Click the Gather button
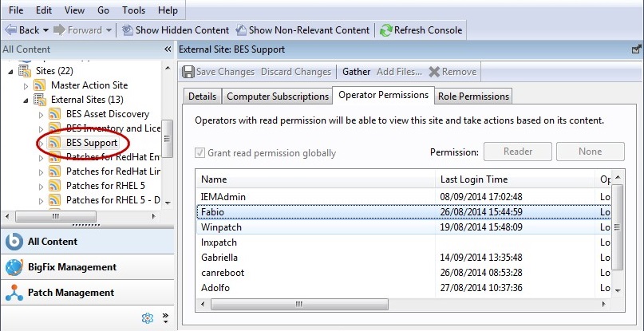This screenshot has width=644, height=331. (x=356, y=72)
